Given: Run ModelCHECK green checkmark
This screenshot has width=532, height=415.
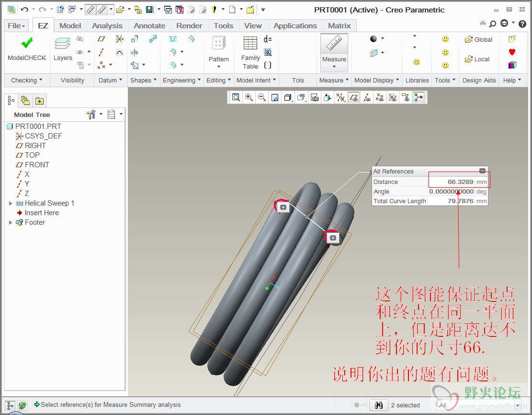Looking at the screenshot, I should point(27,43).
